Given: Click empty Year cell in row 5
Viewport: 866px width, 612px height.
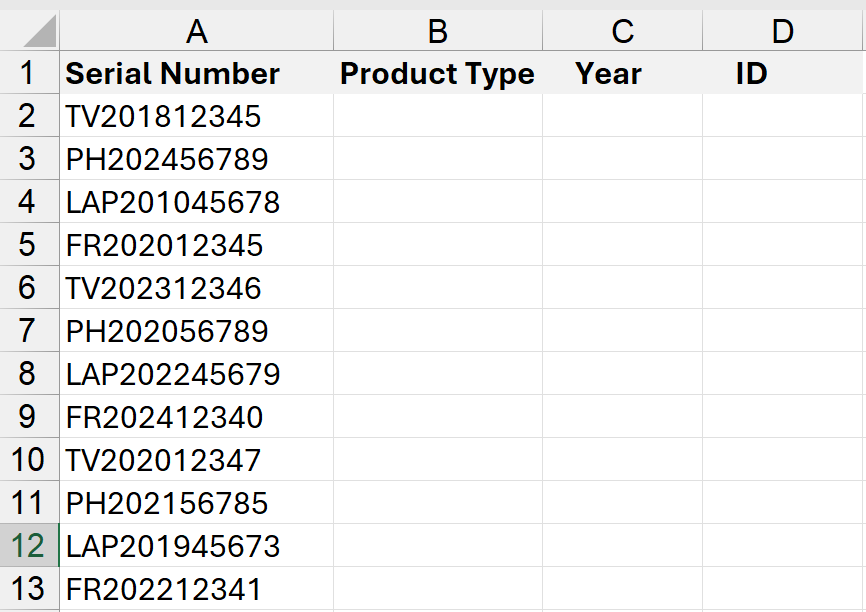Looking at the screenshot, I should [x=622, y=245].
